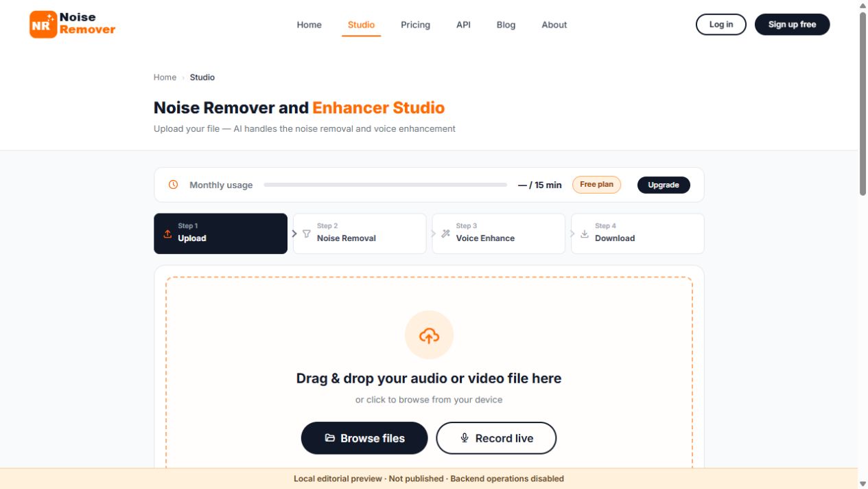Open the Blog nav link
Screen dimensions: 868x489
[x=506, y=25]
